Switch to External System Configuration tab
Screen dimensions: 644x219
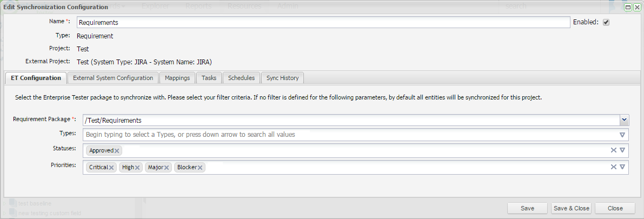pyautogui.click(x=113, y=78)
